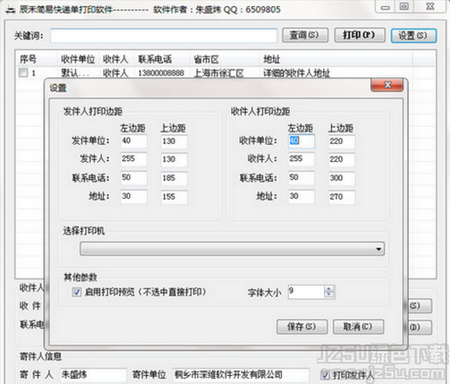Edit recipient 联系电话 上边距 field showing 300
The width and height of the screenshot is (450, 384).
click(x=342, y=178)
